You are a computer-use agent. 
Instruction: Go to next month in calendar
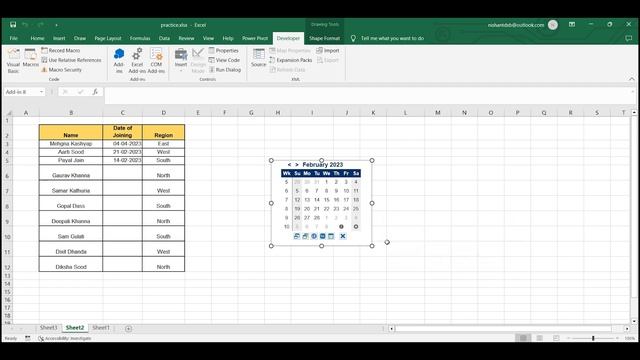coord(297,164)
